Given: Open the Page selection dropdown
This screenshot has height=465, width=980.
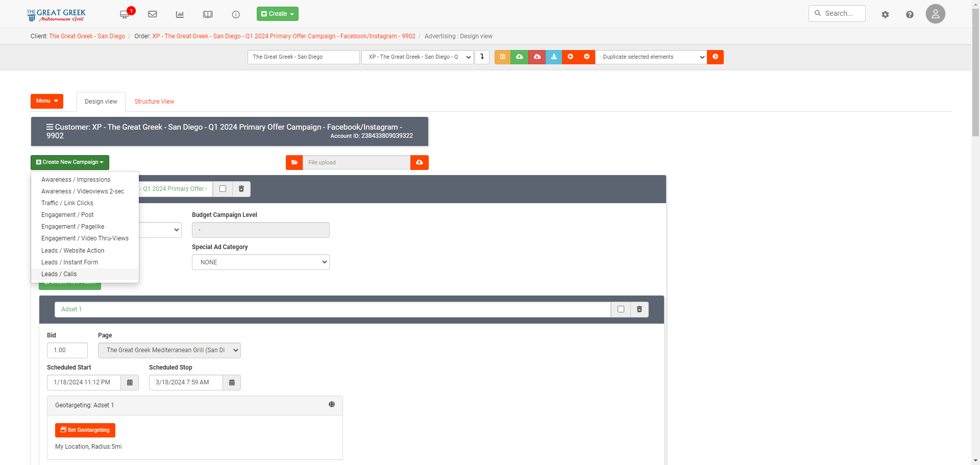Looking at the screenshot, I should point(169,350).
